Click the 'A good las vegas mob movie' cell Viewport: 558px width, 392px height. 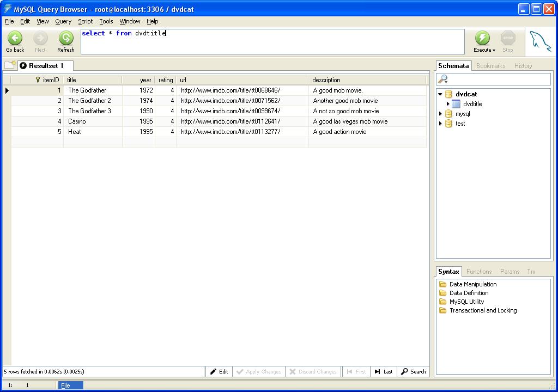367,121
